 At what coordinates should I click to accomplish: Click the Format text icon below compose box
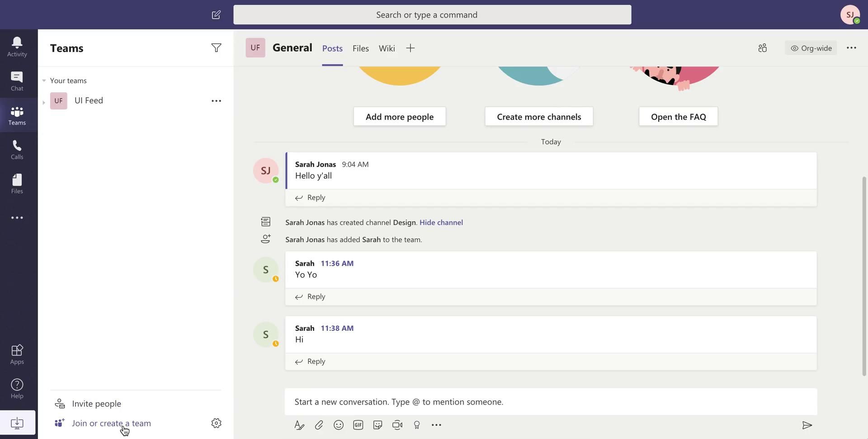pyautogui.click(x=299, y=425)
